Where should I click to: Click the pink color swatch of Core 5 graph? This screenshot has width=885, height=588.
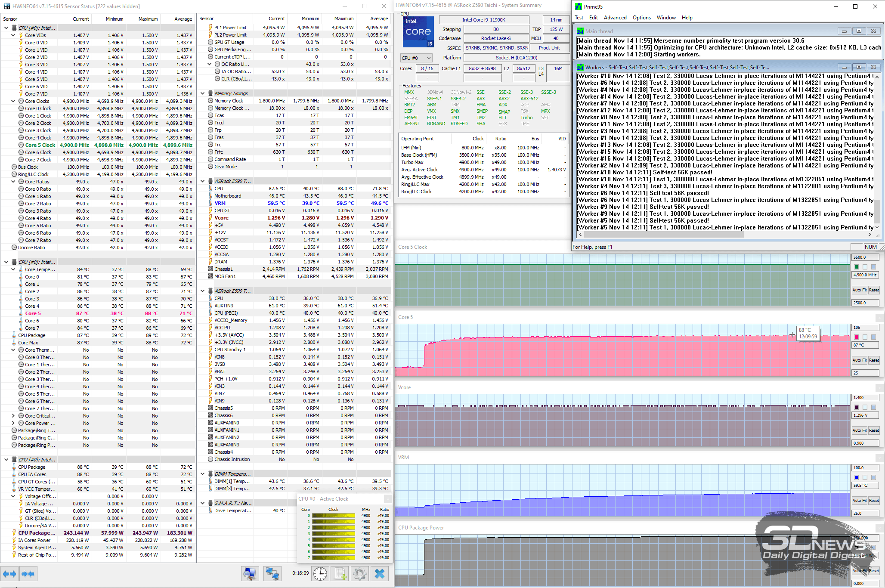tap(856, 337)
